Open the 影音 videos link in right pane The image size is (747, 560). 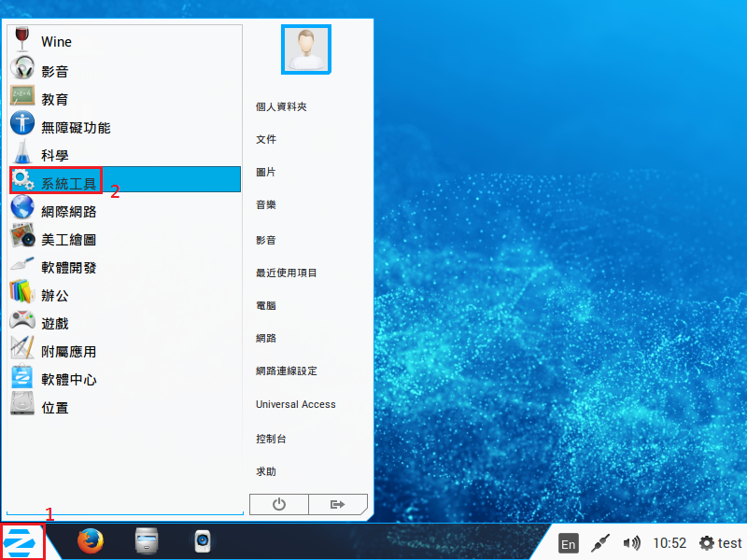pyautogui.click(x=266, y=240)
